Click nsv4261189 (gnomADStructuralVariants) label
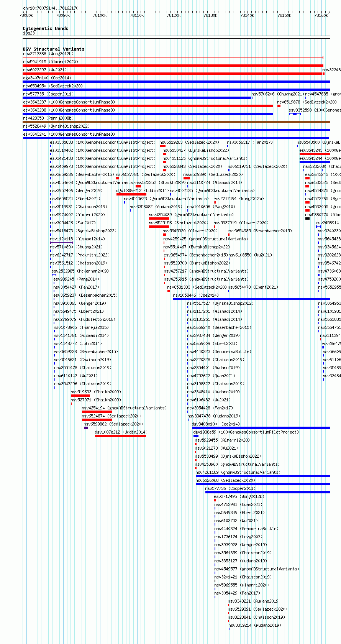 [238, 472]
